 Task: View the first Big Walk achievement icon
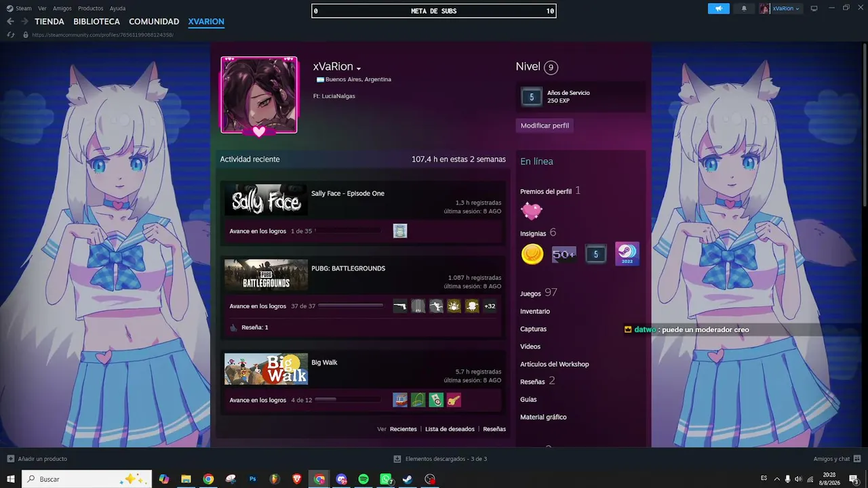[400, 400]
